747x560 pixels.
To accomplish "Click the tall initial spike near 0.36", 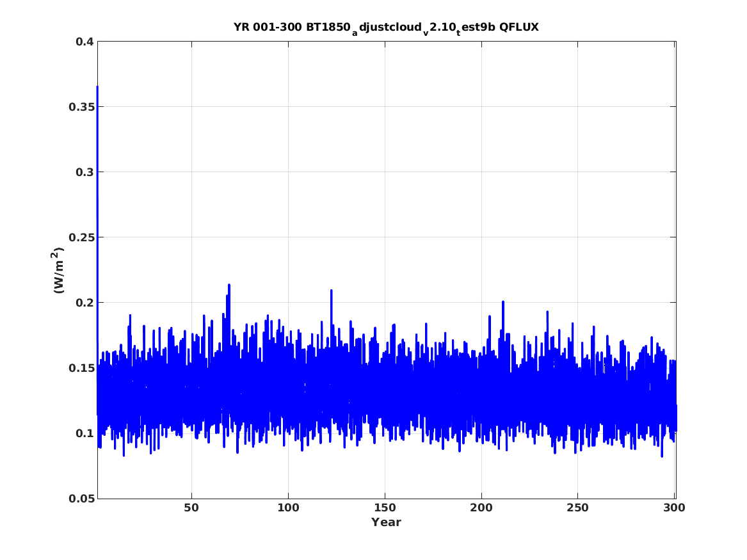I will pyautogui.click(x=98, y=88).
